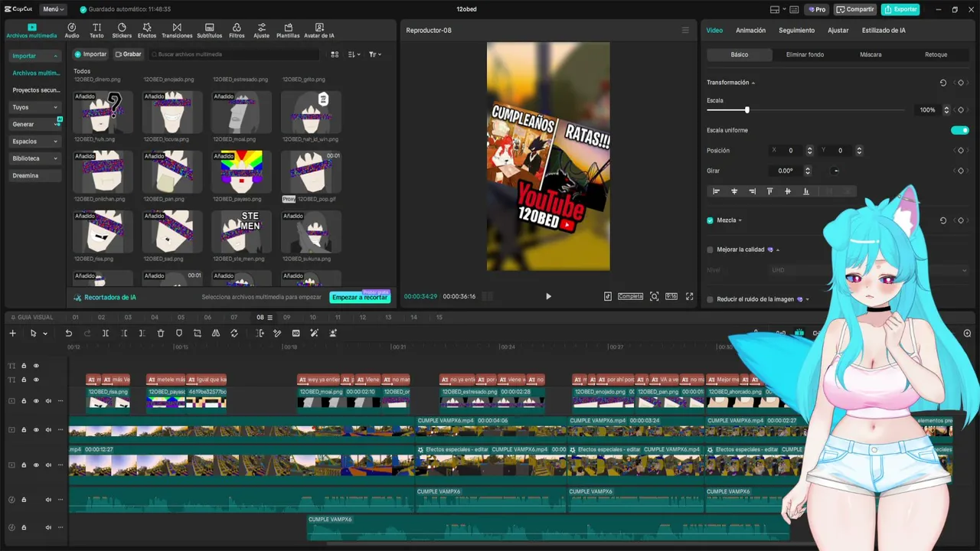Undo the last timeline action
This screenshot has height=551, width=980.
(68, 333)
